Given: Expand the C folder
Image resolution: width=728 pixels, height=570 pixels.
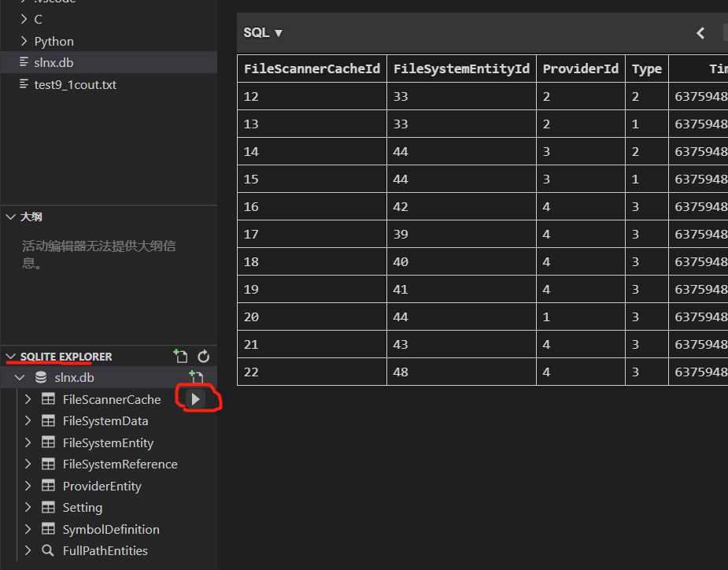Looking at the screenshot, I should [x=24, y=19].
